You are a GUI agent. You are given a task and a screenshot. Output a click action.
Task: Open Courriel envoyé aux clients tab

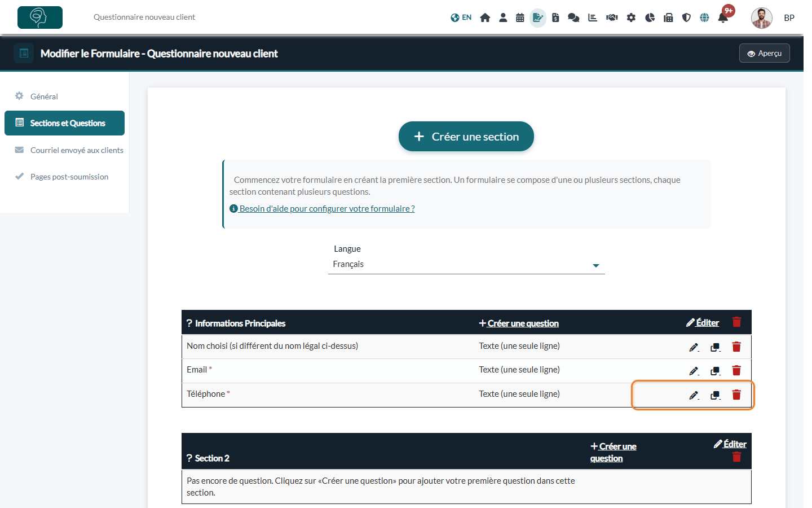pyautogui.click(x=64, y=150)
